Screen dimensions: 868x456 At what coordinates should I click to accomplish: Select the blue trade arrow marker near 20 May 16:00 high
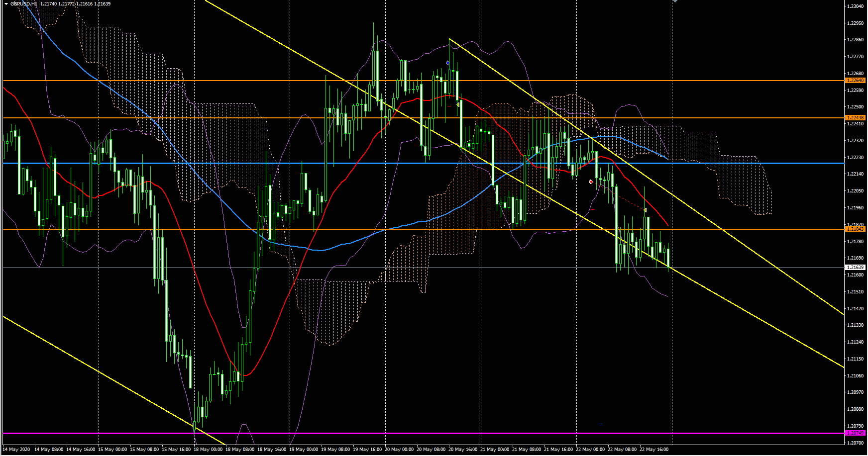(x=447, y=63)
